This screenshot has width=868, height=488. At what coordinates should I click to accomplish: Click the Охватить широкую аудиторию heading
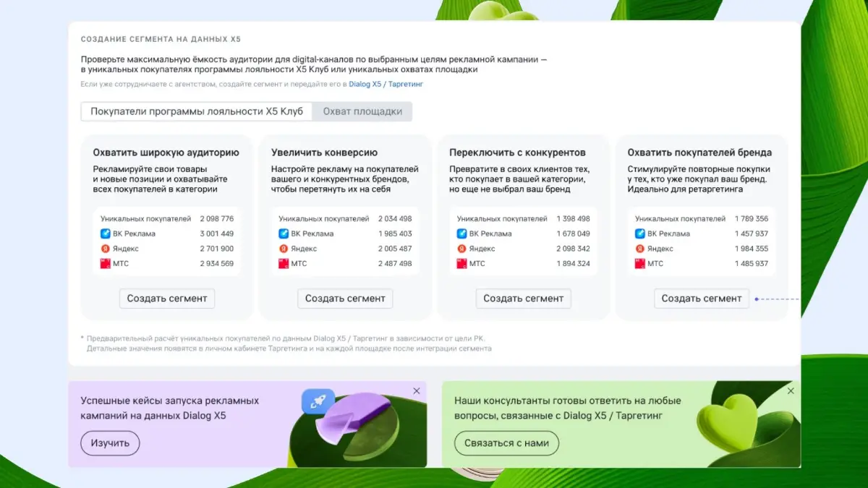click(166, 153)
